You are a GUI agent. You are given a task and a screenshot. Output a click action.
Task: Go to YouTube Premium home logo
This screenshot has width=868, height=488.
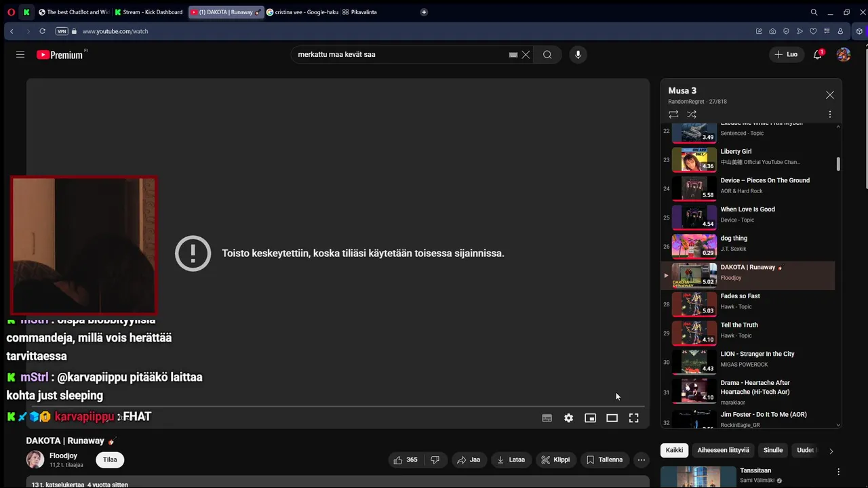tap(60, 55)
